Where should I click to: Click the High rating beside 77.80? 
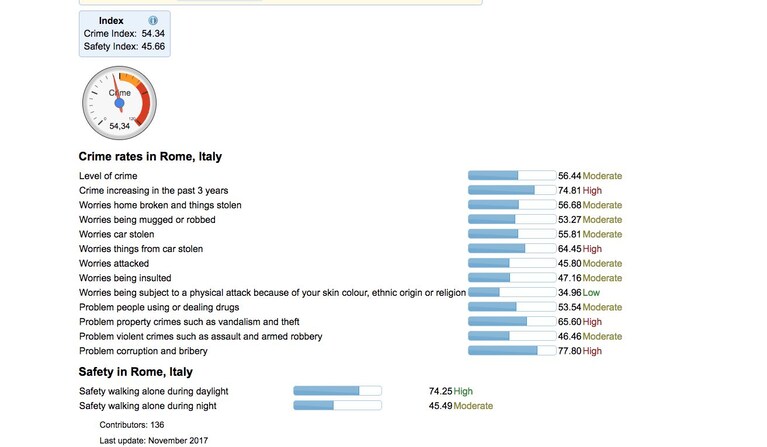pos(592,351)
